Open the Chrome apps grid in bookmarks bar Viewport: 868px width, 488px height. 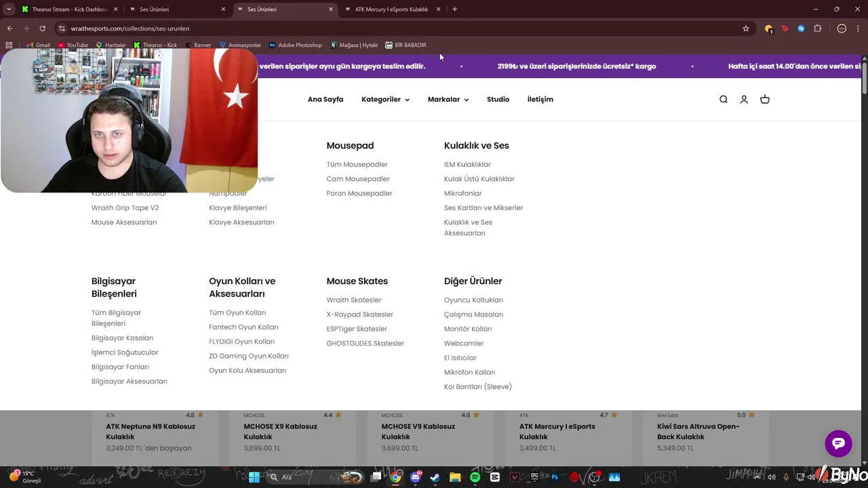pos(9,45)
